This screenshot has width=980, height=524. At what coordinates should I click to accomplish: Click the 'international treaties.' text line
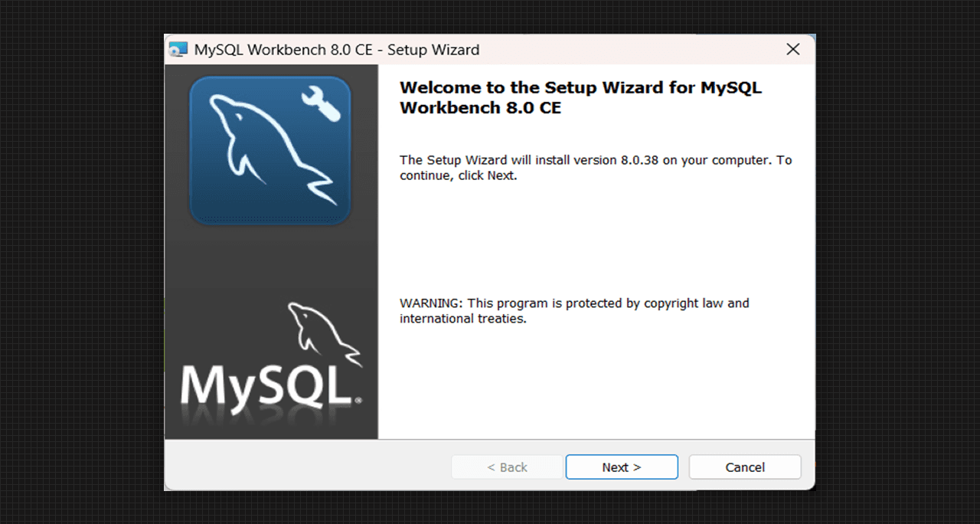tap(462, 319)
